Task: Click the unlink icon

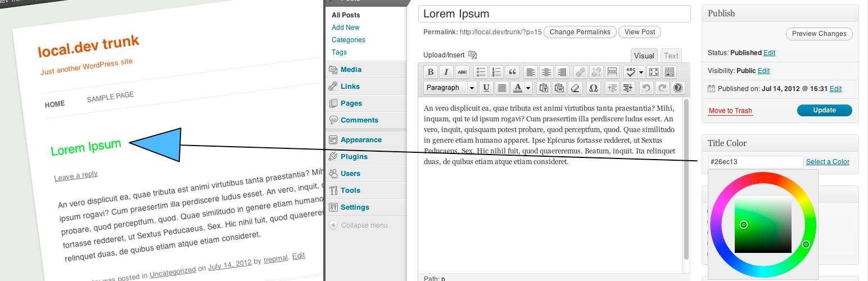Action: (x=596, y=72)
